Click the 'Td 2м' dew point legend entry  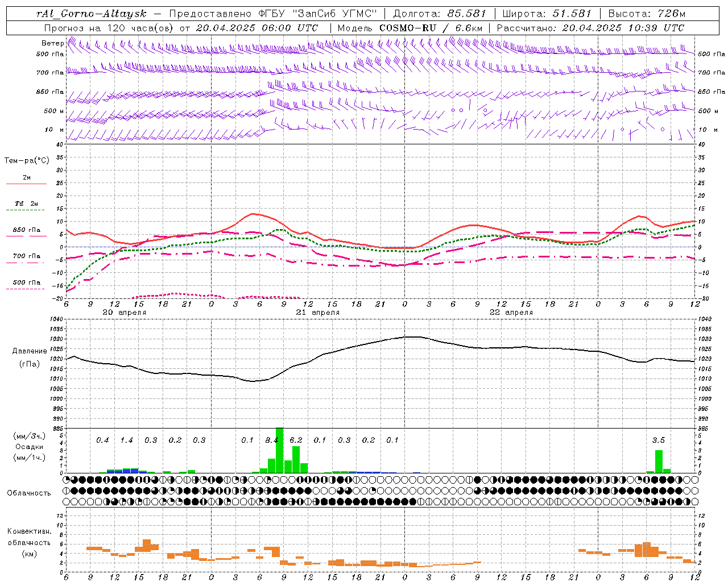27,203
